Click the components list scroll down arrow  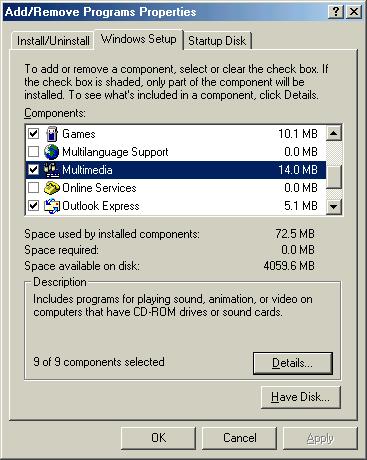[334, 207]
